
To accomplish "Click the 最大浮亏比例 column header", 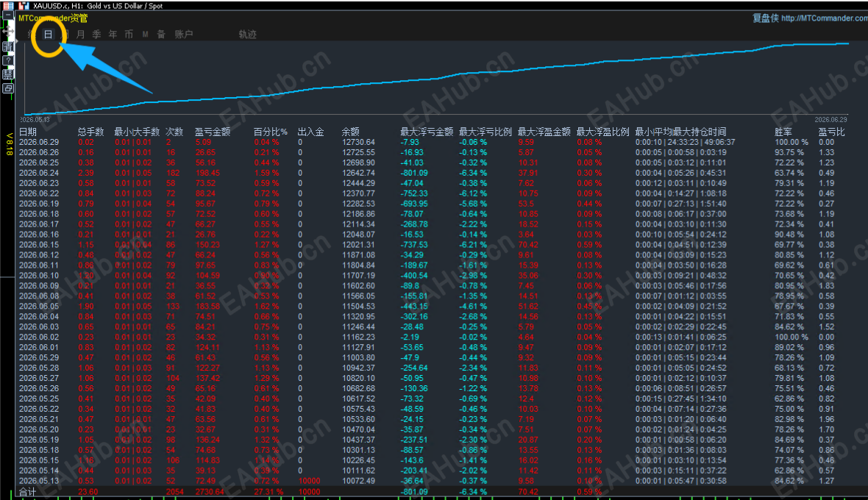I will 485,132.
